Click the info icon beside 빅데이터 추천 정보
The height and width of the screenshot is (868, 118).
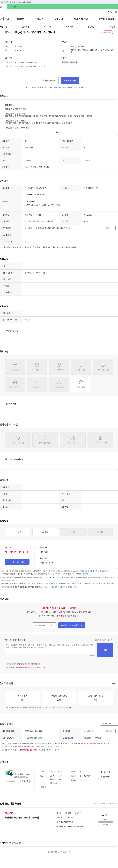click(x=20, y=843)
